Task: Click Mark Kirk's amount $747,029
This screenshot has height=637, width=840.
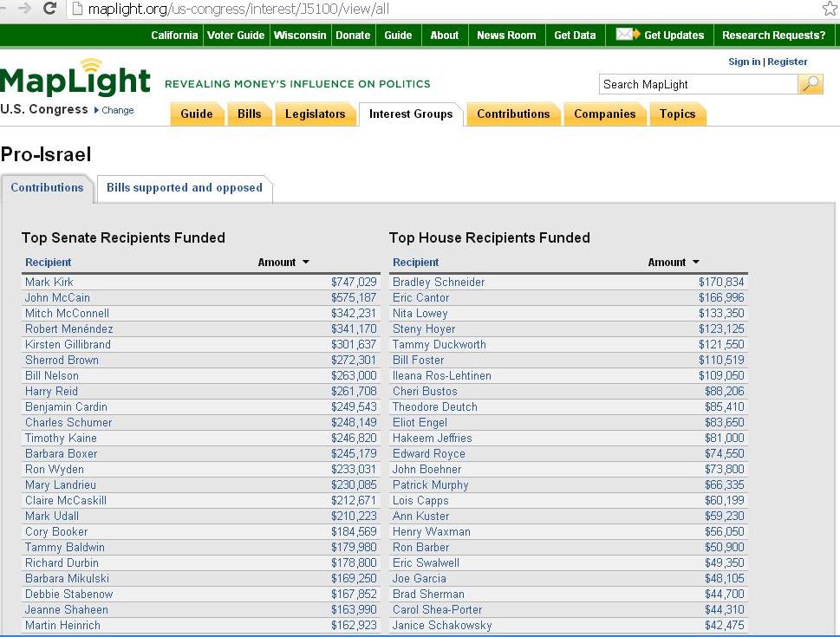Action: point(354,282)
